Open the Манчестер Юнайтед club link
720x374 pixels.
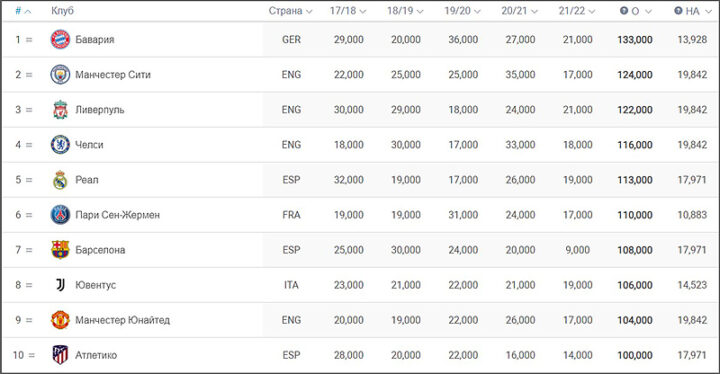click(x=123, y=320)
